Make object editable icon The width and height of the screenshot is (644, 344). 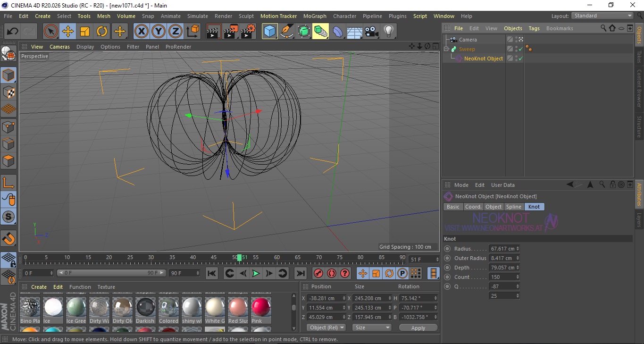click(x=8, y=54)
